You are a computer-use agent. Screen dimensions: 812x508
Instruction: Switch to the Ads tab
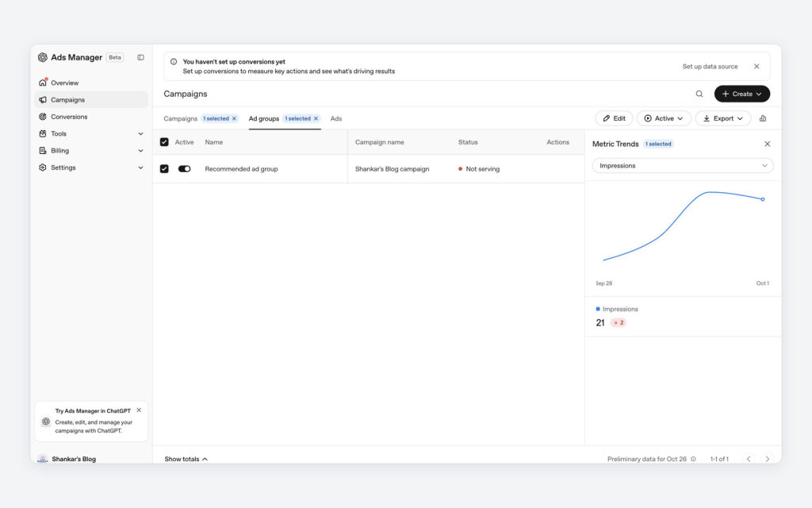tap(336, 119)
